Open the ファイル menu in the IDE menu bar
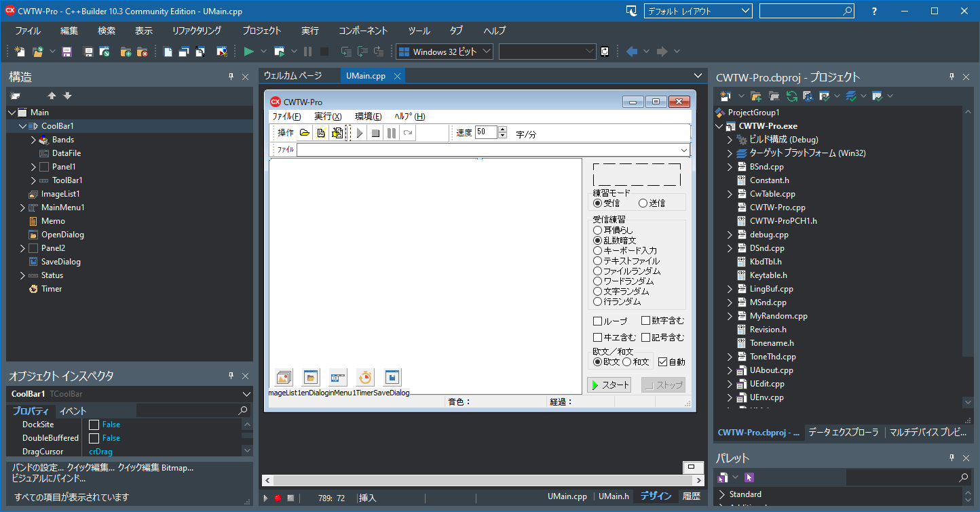 [x=28, y=31]
